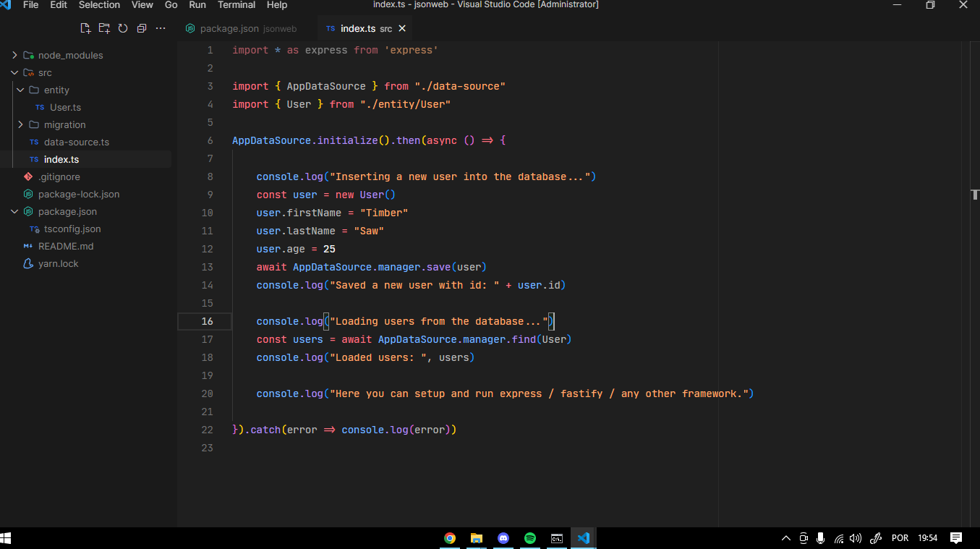
Task: Open Chrome from the taskbar
Action: pos(450,538)
